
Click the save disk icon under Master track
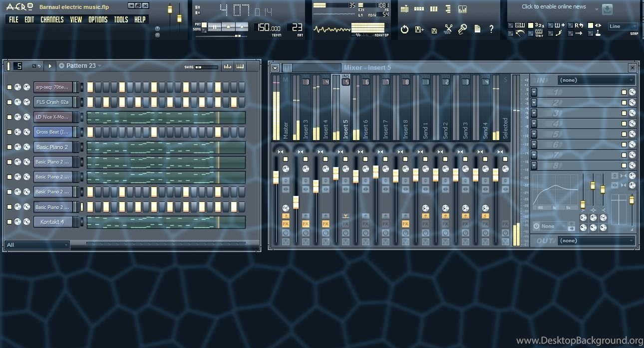[x=286, y=241]
